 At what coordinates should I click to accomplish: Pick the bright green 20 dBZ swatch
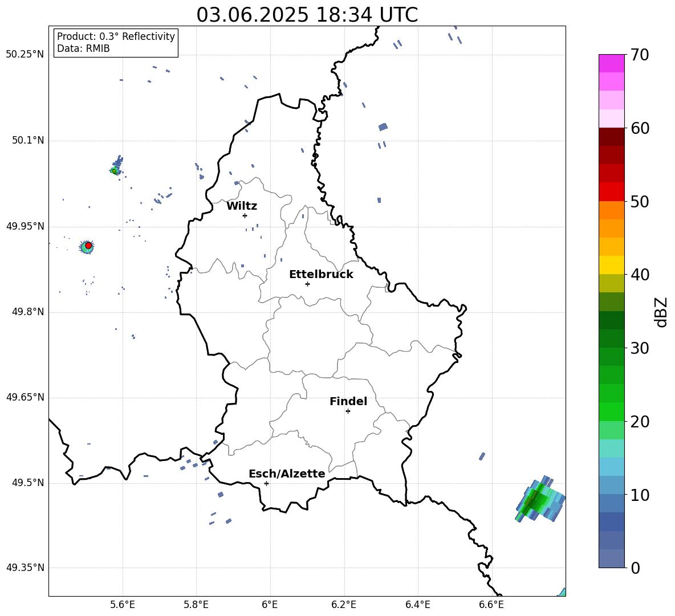click(x=612, y=411)
